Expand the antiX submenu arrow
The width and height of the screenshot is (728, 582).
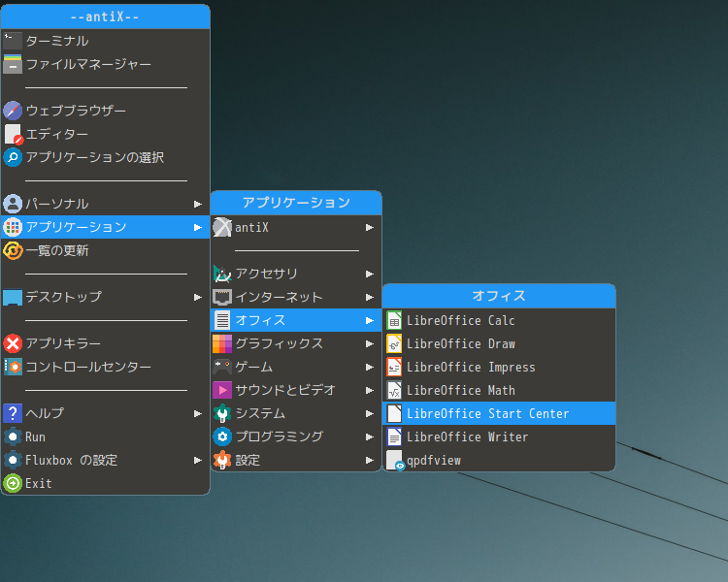370,227
